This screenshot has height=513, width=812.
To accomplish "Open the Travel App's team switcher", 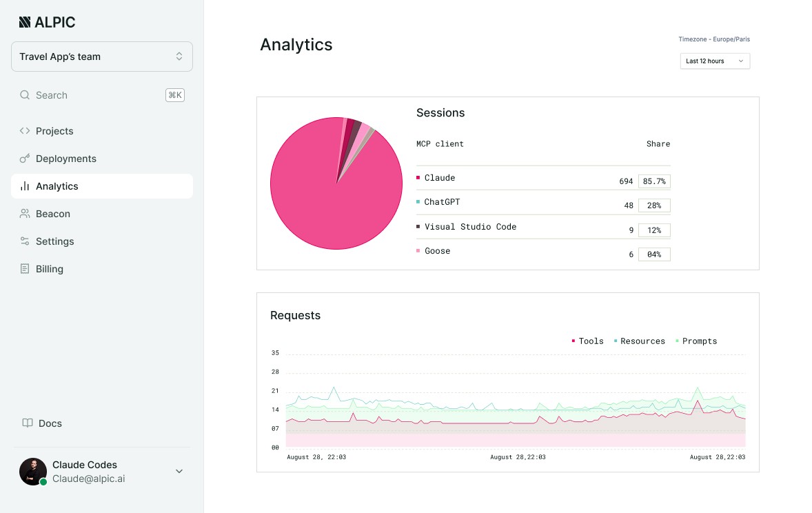I will [x=102, y=57].
